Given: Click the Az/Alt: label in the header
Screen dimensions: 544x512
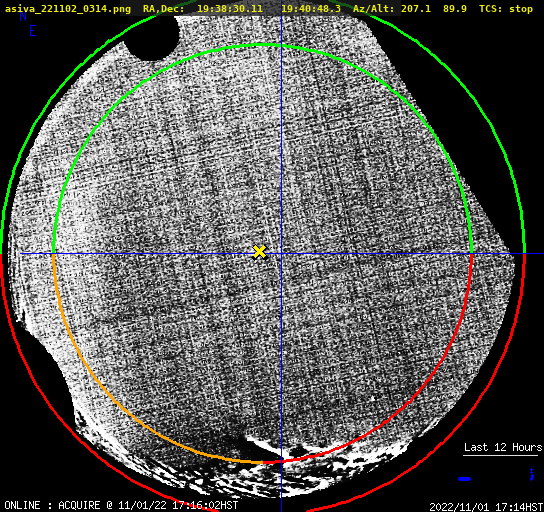Looking at the screenshot, I should coord(373,8).
